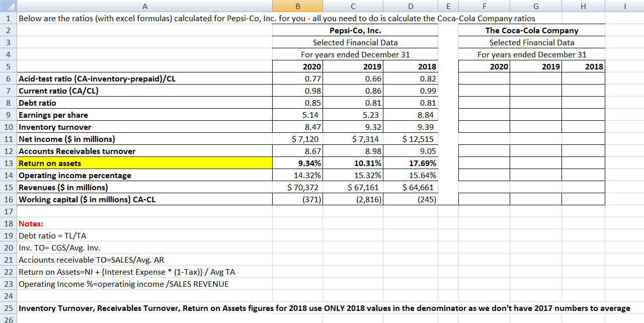Screen dimensions: 644x323
Task: Select 'Revenues ($ in millions)' cell
Action: [144, 187]
